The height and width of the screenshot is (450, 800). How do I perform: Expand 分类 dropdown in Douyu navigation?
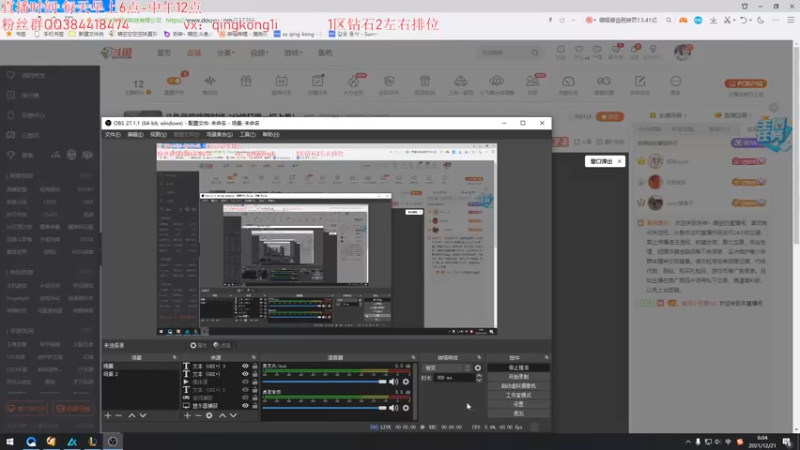tap(225, 53)
